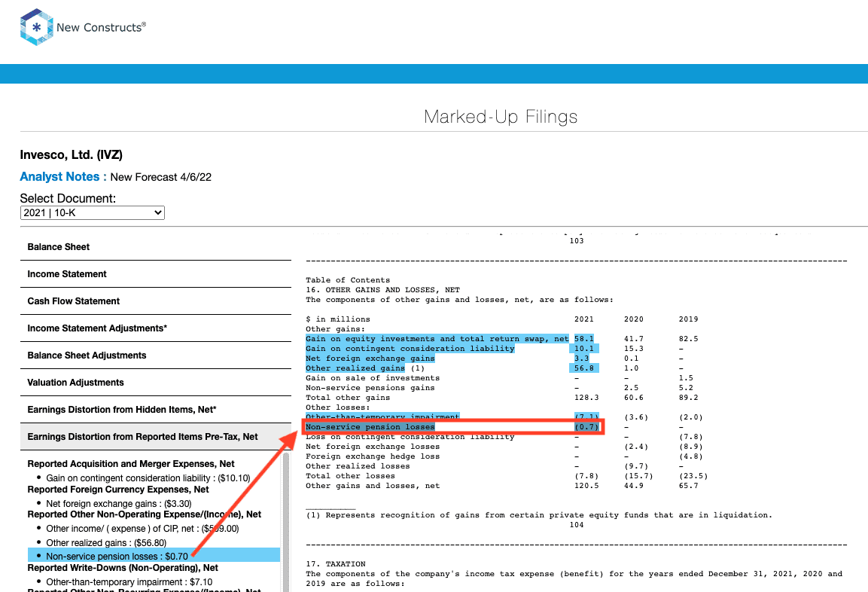Click the 'Invesco, Ltd. (IVZ)' company name

point(71,155)
